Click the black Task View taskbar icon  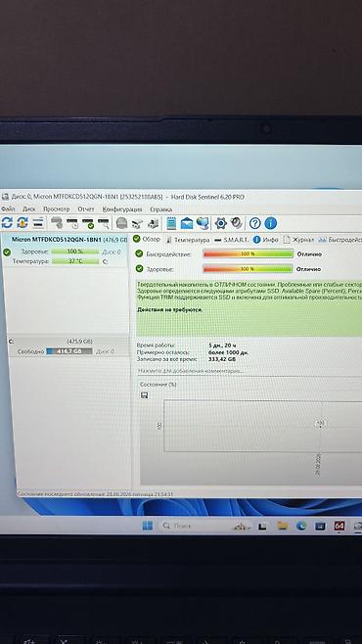(262, 527)
